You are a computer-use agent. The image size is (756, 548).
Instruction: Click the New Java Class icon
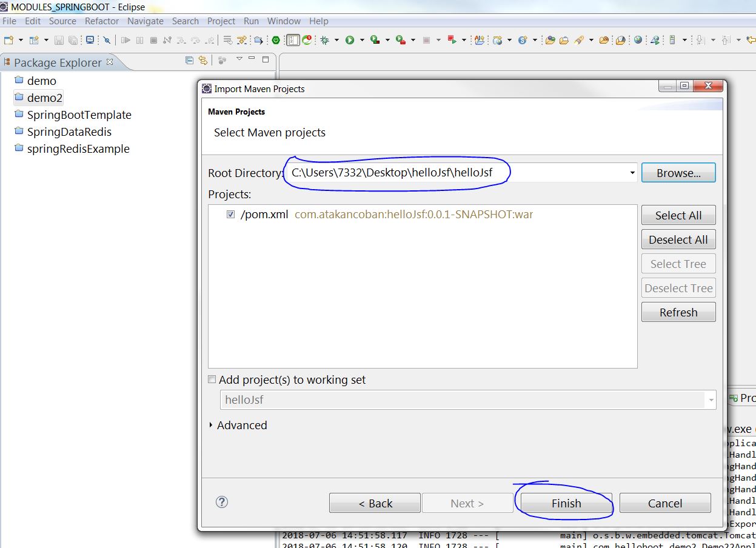497,41
